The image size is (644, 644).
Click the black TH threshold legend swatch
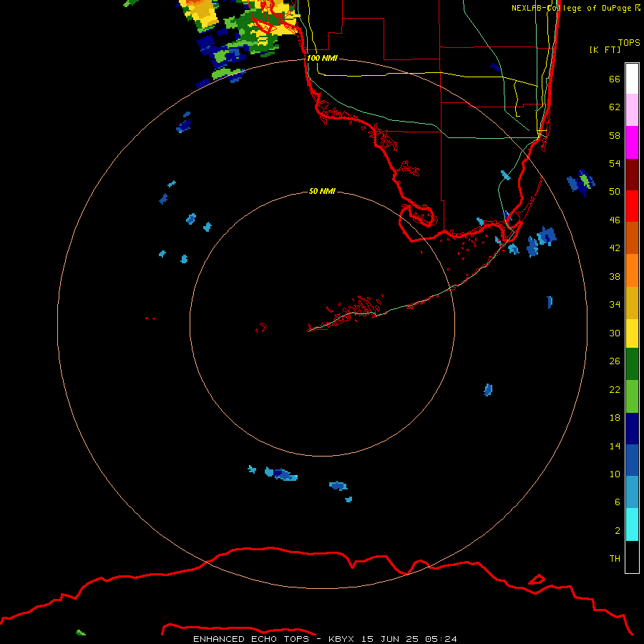[632, 557]
